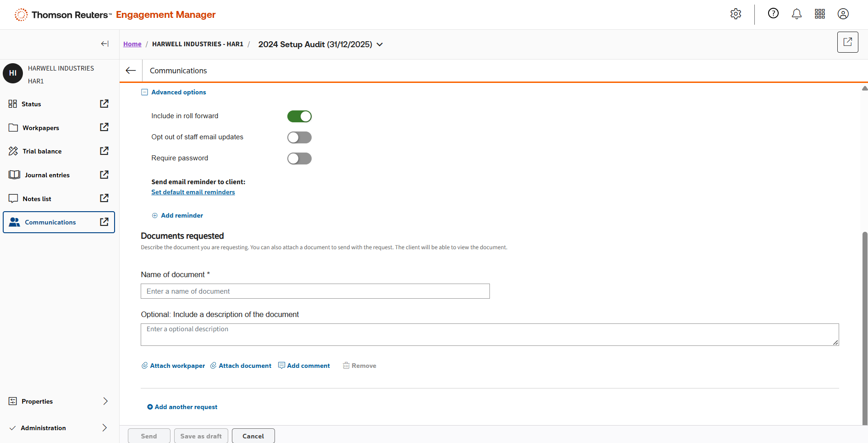Select Trial balance in the sidebar
Screen dimensions: 868x443
pyautogui.click(x=42, y=151)
